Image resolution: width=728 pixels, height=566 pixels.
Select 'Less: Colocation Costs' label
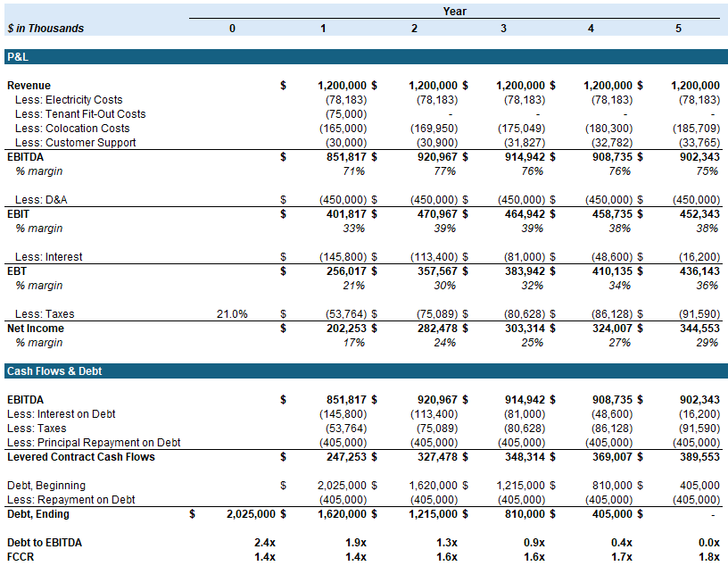click(72, 129)
